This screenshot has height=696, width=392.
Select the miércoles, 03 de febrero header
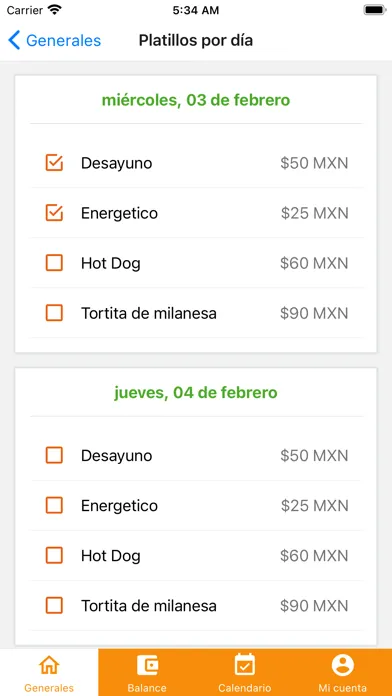click(x=196, y=100)
